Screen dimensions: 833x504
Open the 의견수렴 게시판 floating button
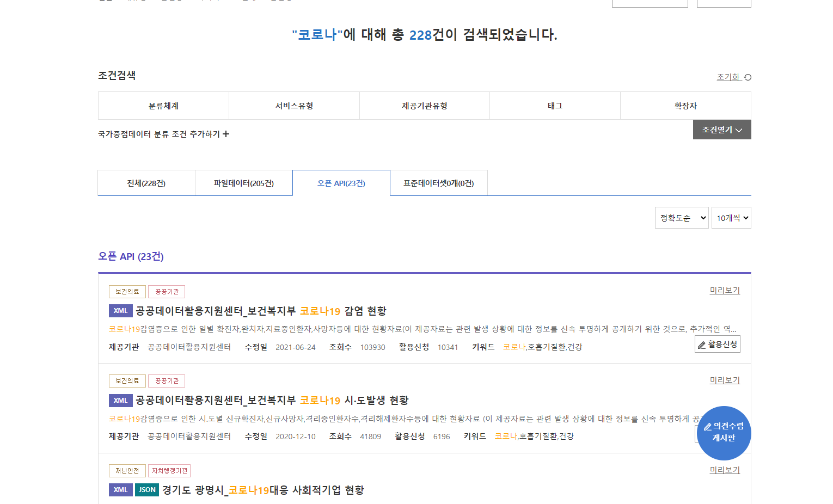point(724,433)
